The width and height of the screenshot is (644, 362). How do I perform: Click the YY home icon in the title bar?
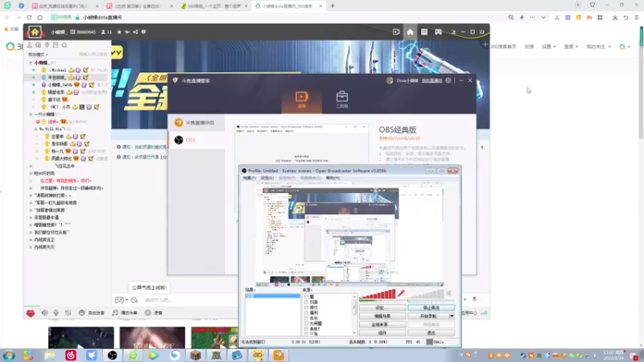35,32
